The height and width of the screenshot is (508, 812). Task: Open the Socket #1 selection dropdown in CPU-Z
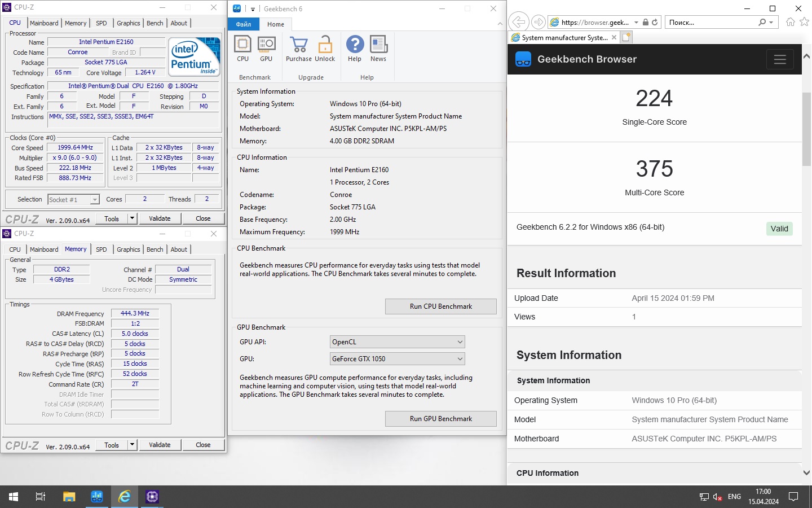tap(73, 199)
